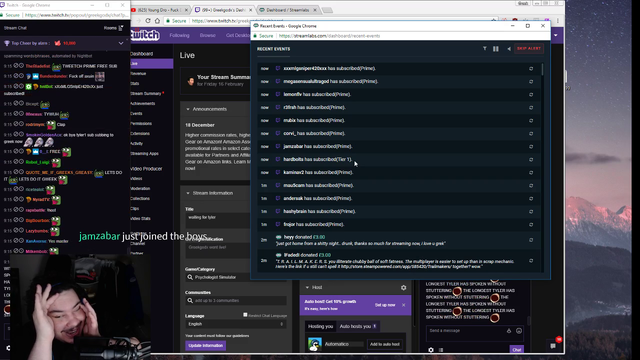The image size is (640, 360).
Task: Dismiss the Auto host growth banner
Action: (x=403, y=305)
